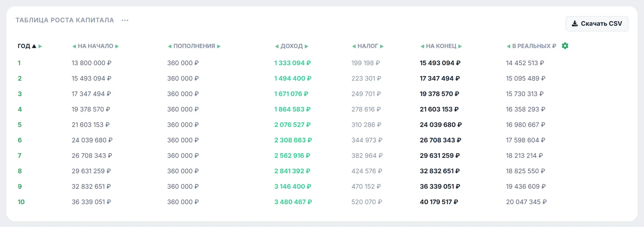Select year 6 row number

(20, 140)
